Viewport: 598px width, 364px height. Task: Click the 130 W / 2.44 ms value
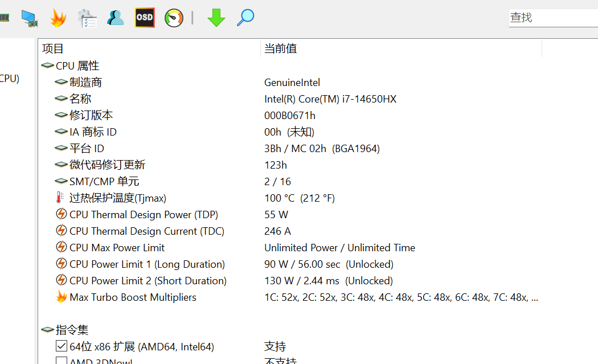[329, 280]
